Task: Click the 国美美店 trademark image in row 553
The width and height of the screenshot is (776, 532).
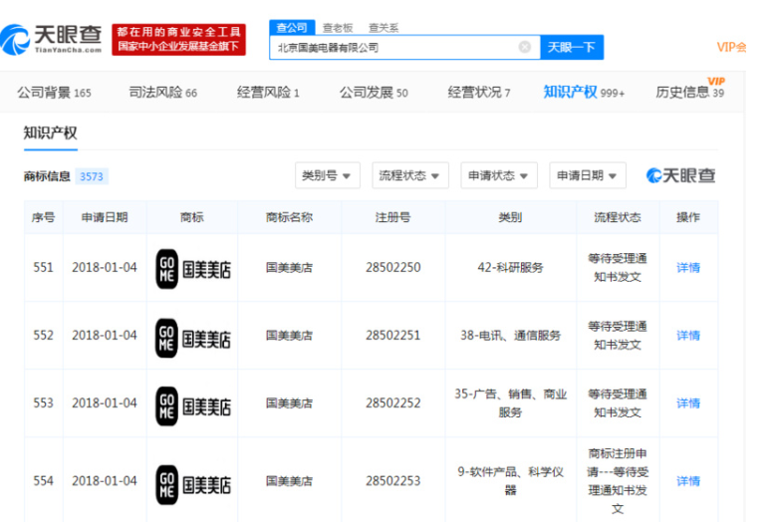Action: click(193, 405)
